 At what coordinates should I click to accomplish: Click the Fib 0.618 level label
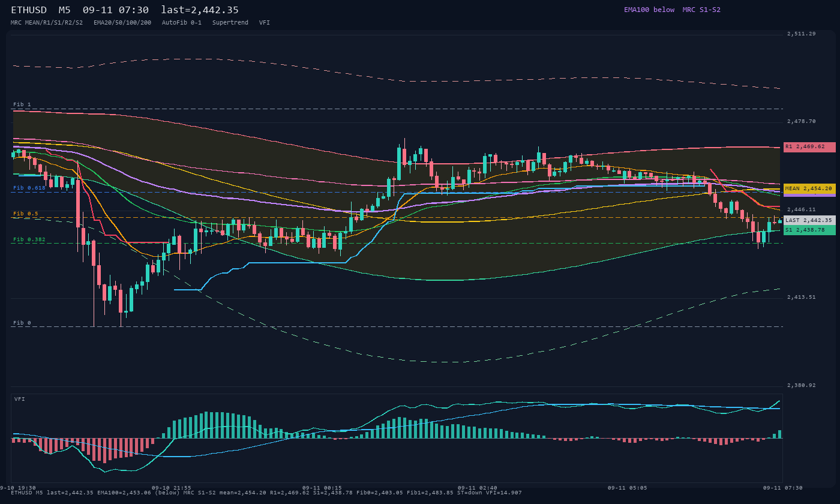(x=29, y=188)
